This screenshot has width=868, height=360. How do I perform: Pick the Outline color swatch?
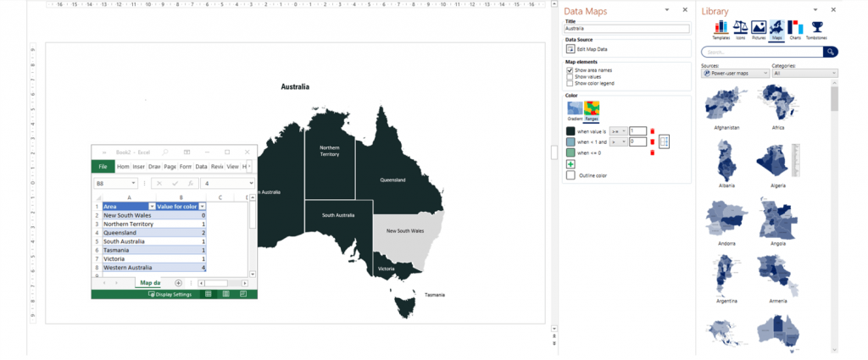click(x=570, y=175)
